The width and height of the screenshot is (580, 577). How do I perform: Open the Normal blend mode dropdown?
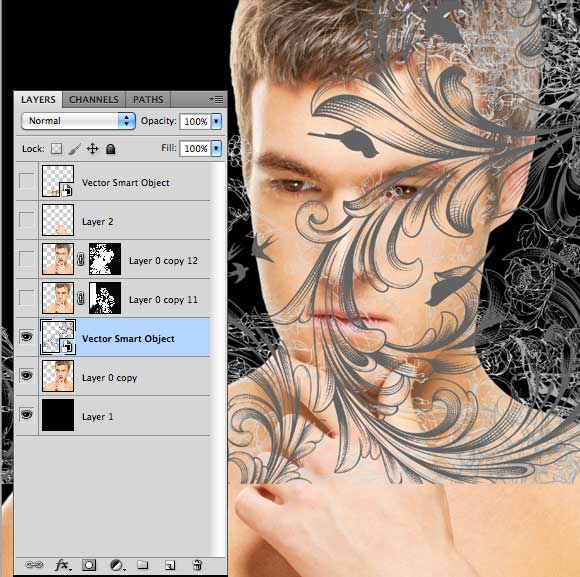coord(78,121)
